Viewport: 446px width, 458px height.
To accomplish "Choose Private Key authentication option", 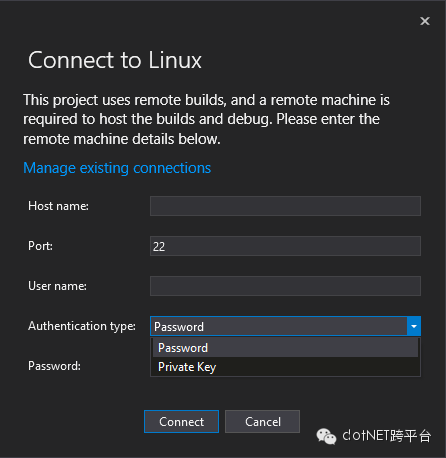I will point(285,367).
